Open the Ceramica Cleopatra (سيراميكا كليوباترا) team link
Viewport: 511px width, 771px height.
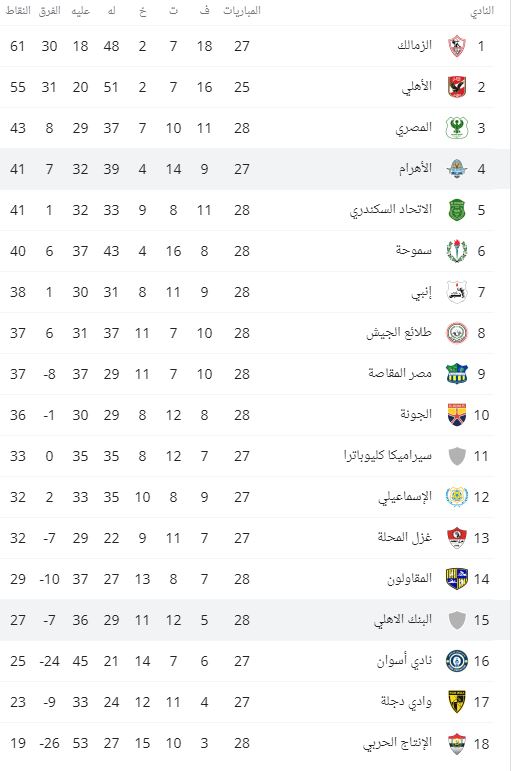tap(388, 456)
